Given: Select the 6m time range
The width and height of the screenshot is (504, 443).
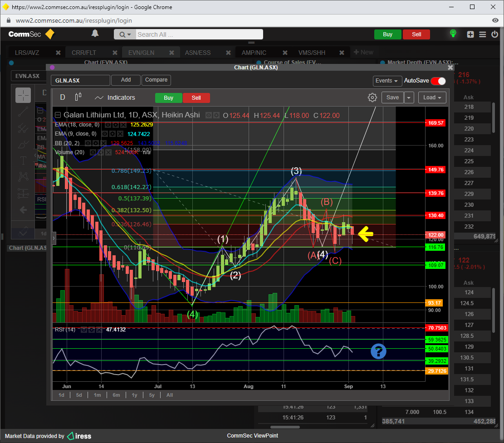Looking at the screenshot, I should click(x=116, y=395).
